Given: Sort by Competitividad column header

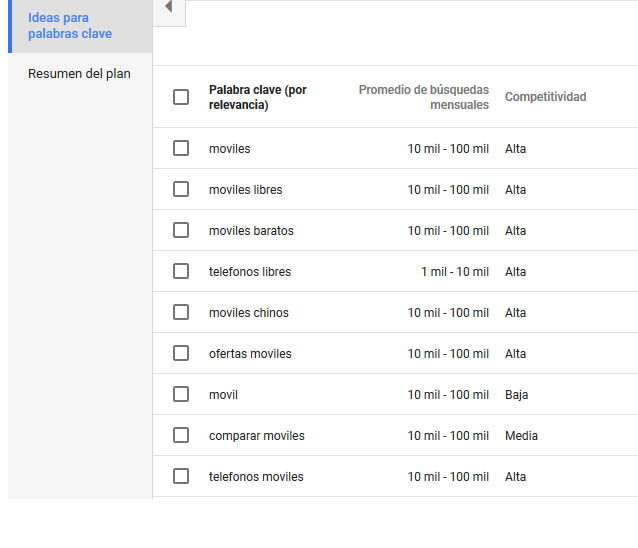Looking at the screenshot, I should 545,97.
